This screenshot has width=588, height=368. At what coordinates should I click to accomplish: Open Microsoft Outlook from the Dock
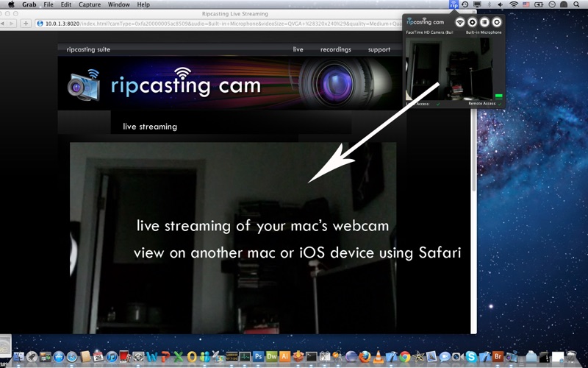(x=192, y=356)
